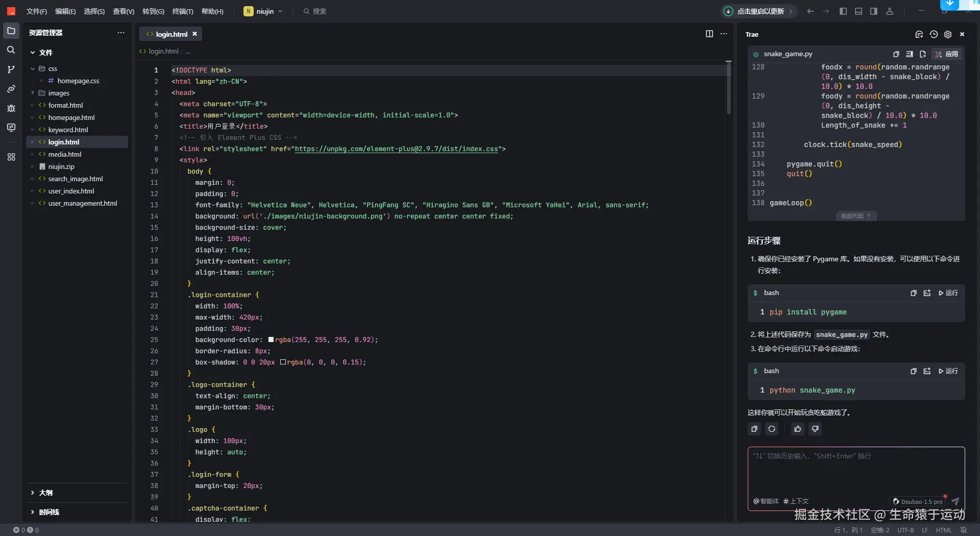Open the Run and Debug view
This screenshot has width=980, height=536.
point(11,108)
